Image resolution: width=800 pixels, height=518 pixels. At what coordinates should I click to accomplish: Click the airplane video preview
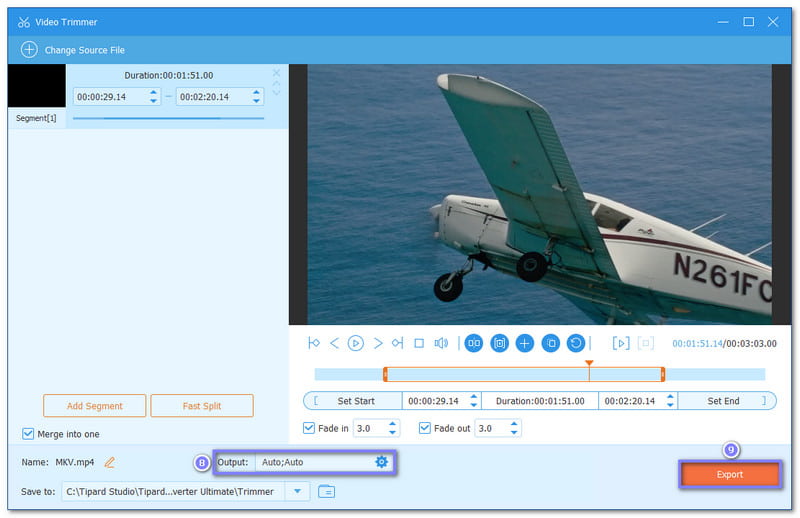click(x=539, y=194)
